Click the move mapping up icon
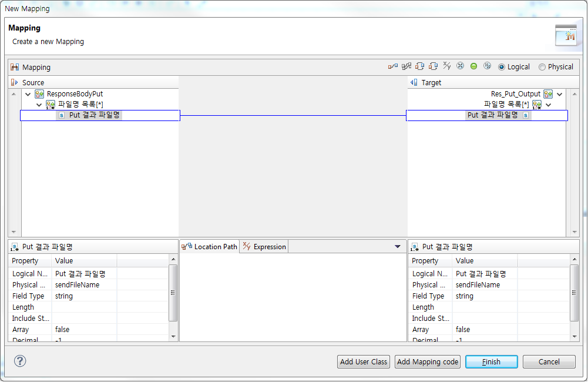Viewport: 588px width, 382px height. pyautogui.click(x=419, y=66)
